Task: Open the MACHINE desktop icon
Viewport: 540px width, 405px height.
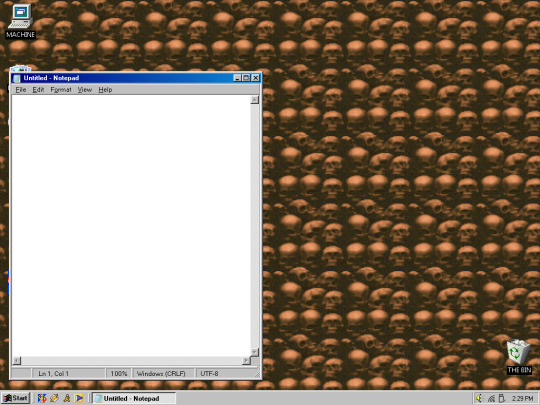Action: pyautogui.click(x=20, y=21)
